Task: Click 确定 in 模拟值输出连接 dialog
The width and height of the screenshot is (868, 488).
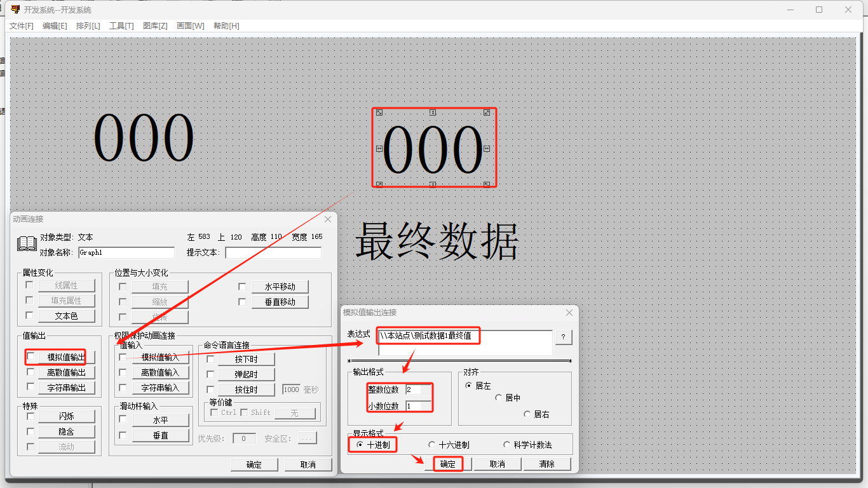Action: (448, 464)
